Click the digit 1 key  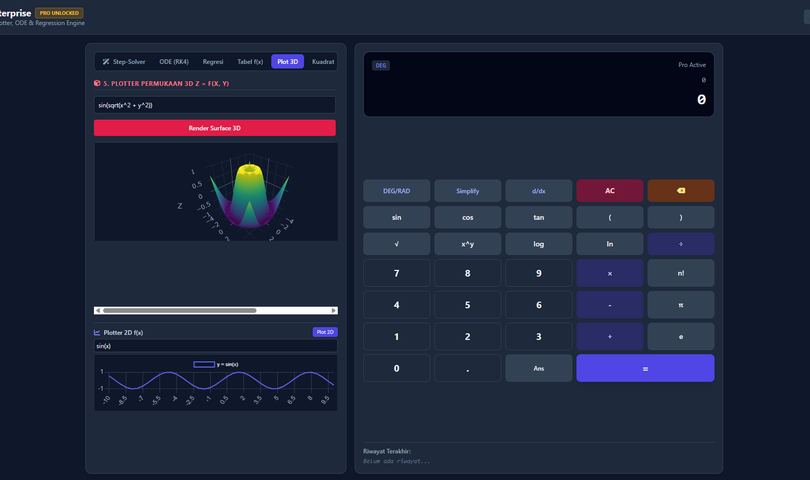tap(396, 336)
